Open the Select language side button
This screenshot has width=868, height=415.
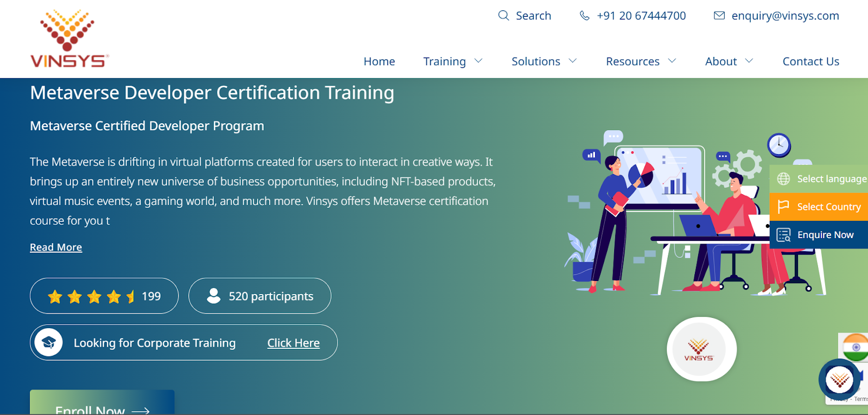819,179
